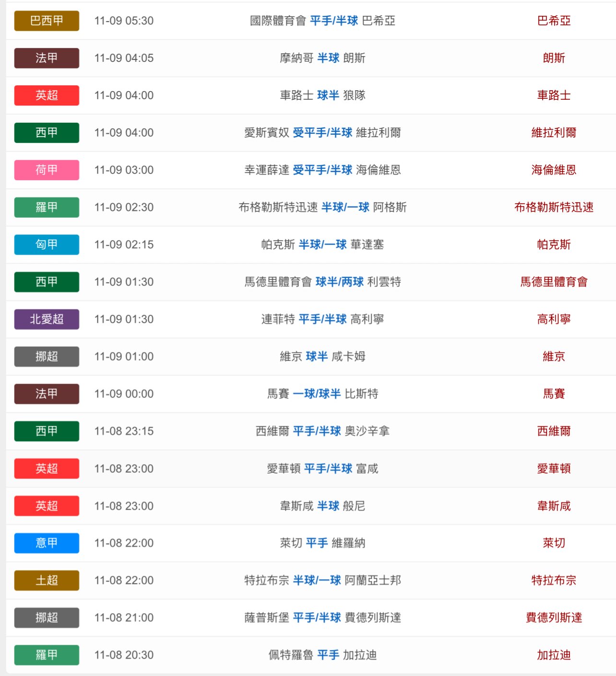This screenshot has width=616, height=676.
Task: Select the pink 荷甲 league tag
Action: [x=47, y=170]
